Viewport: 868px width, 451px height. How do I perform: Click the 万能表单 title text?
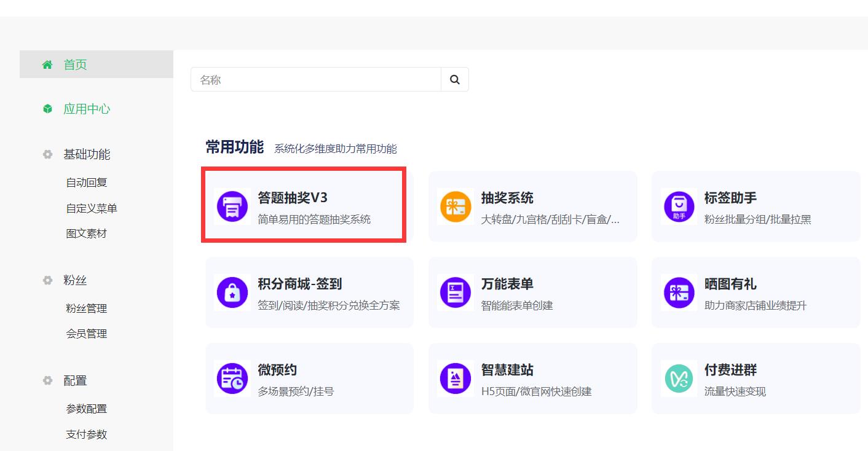coord(507,284)
